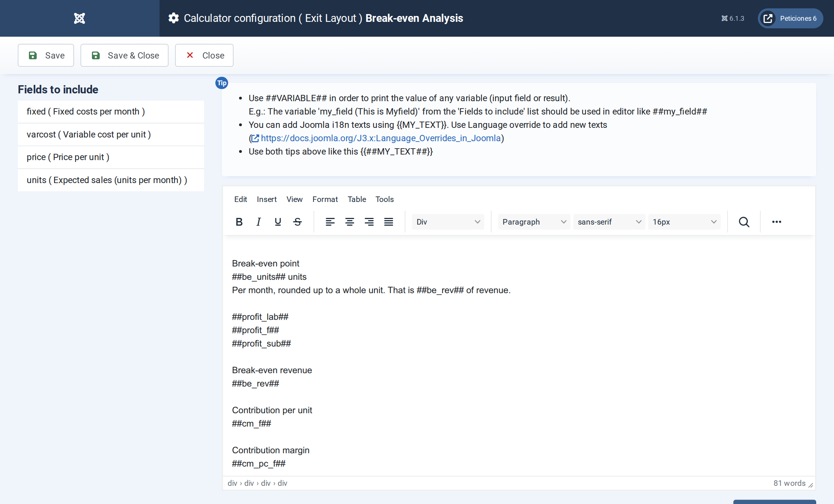
Task: Open the Paragraph format dropdown
Action: click(x=534, y=222)
